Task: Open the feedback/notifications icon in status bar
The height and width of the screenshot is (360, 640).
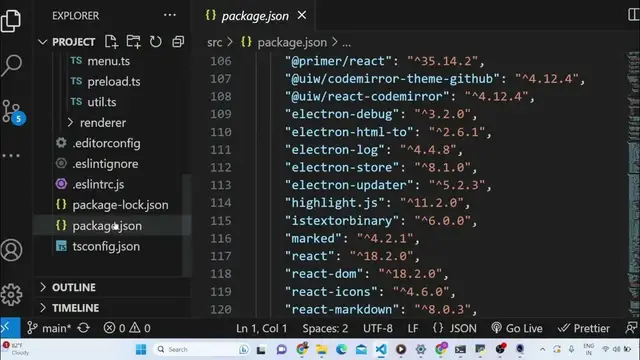Action: click(x=631, y=328)
